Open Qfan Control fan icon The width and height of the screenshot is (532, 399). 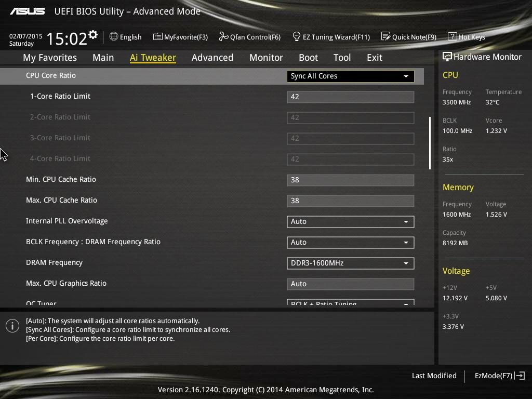pos(223,36)
